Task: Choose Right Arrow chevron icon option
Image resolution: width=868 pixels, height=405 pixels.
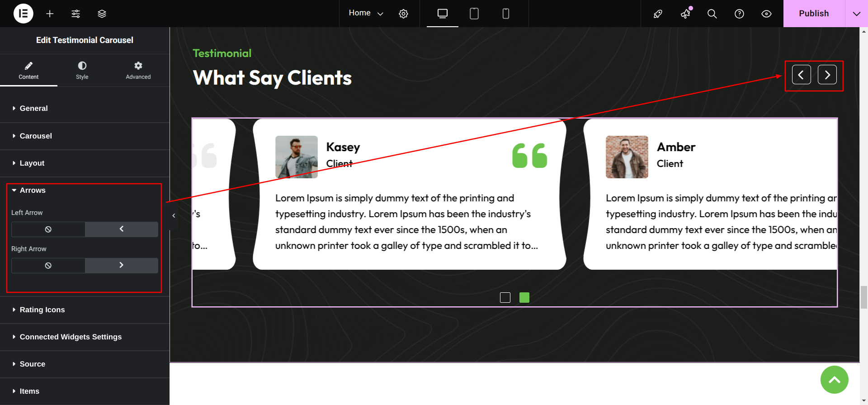Action: coord(122,266)
